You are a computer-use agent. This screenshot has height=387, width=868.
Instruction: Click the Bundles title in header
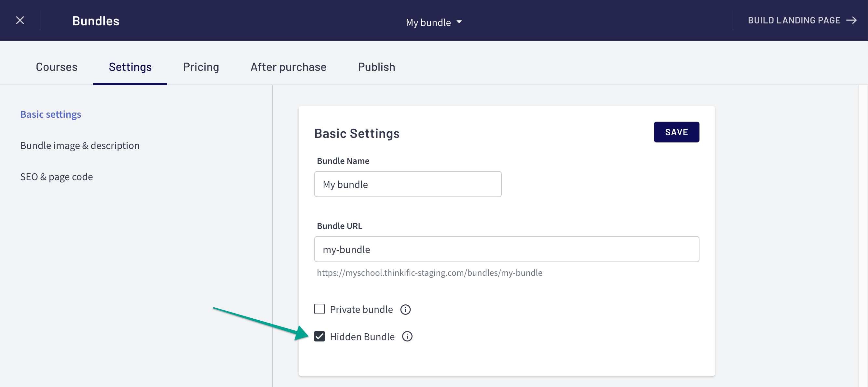coord(96,21)
